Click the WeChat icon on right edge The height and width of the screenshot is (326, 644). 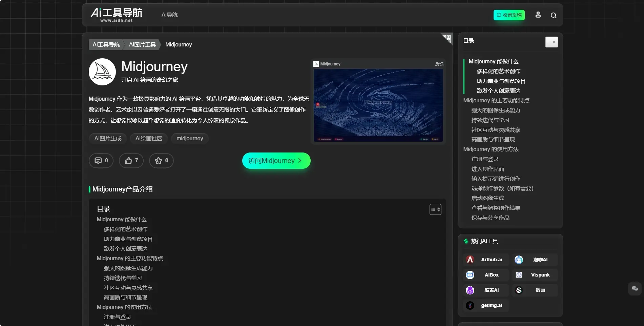point(635,288)
